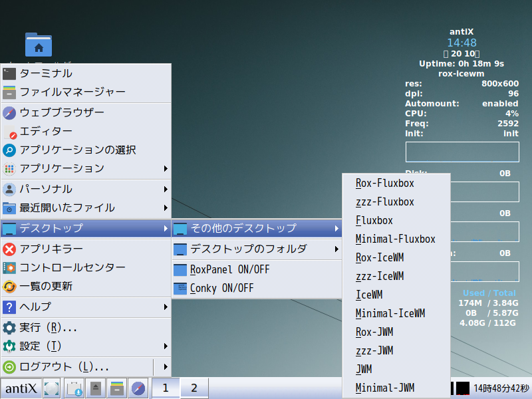Choose zzz-IceWM in the submenu
The height and width of the screenshot is (399, 532).
[396, 277]
